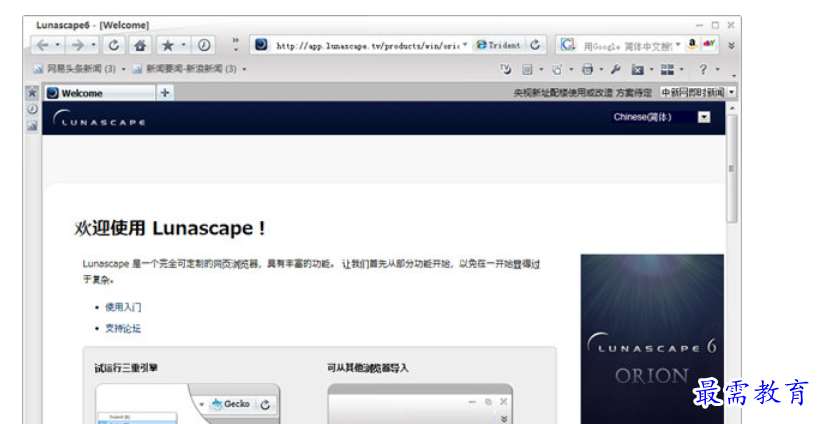Click the print toolbar icon
This screenshot has width=817, height=424.
point(587,69)
